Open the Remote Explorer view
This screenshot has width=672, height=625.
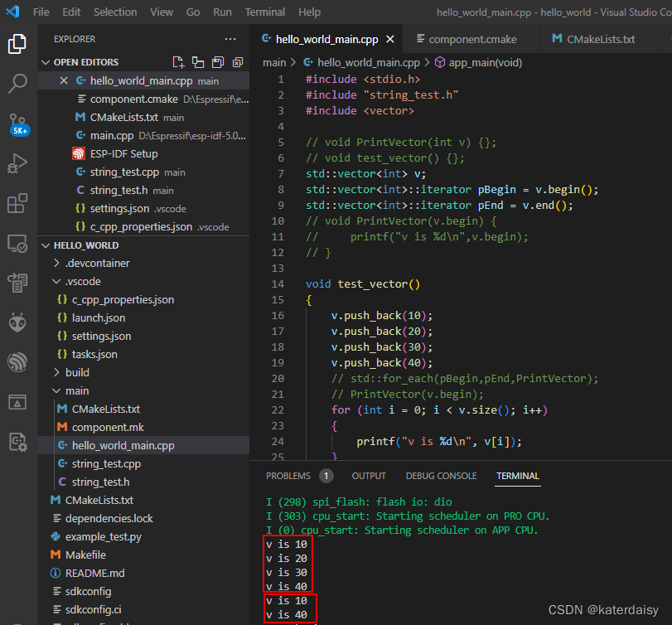tap(17, 244)
